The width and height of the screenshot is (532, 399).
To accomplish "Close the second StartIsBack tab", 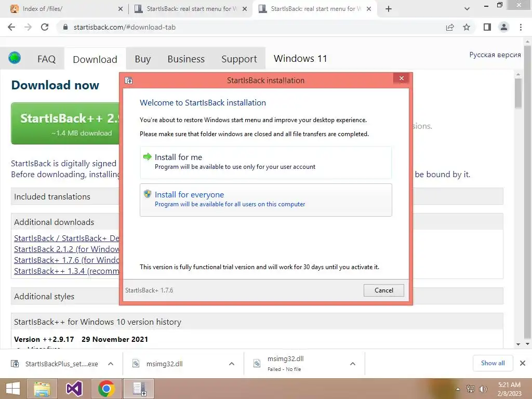I will tap(369, 9).
